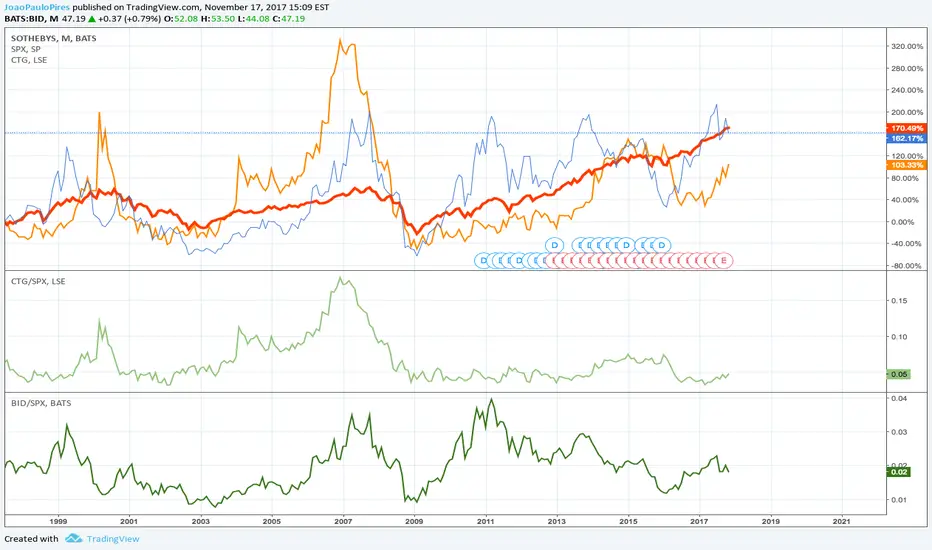The height and width of the screenshot is (550, 932).
Task: Click the 2003 year on the time axis
Action: [200, 521]
